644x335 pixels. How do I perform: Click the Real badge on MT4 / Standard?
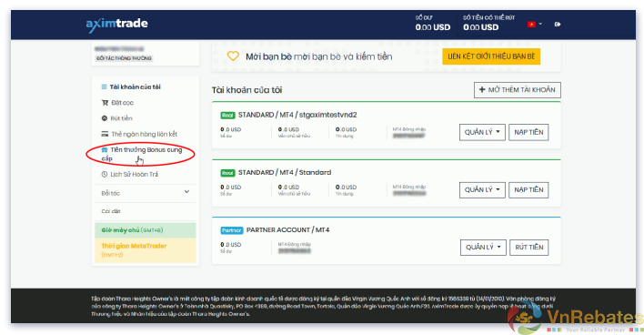click(x=227, y=173)
